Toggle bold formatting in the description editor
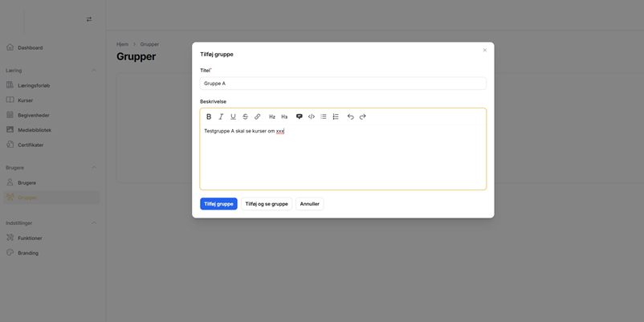 [209, 116]
